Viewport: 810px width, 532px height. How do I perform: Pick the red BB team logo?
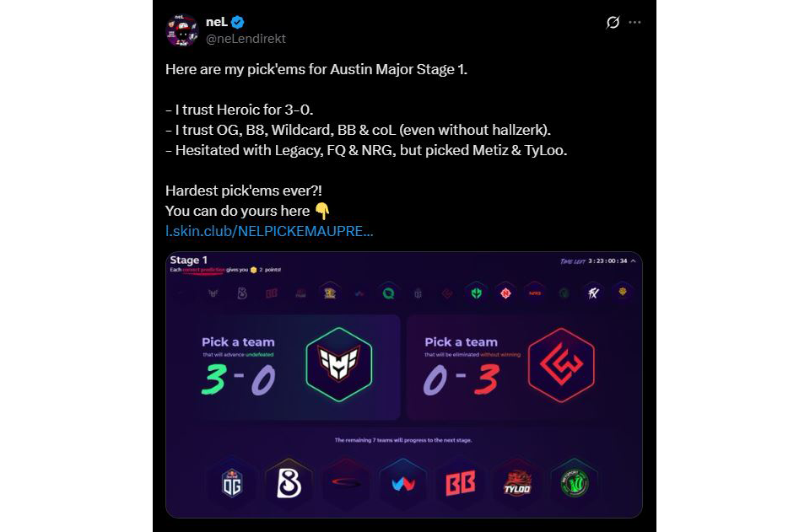461,483
